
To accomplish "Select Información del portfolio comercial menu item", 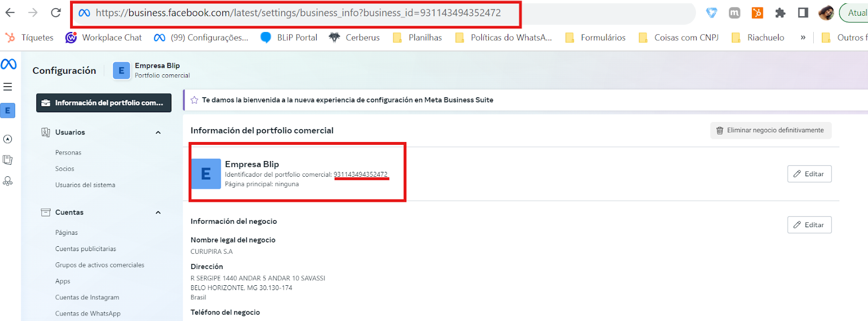I will tap(104, 103).
